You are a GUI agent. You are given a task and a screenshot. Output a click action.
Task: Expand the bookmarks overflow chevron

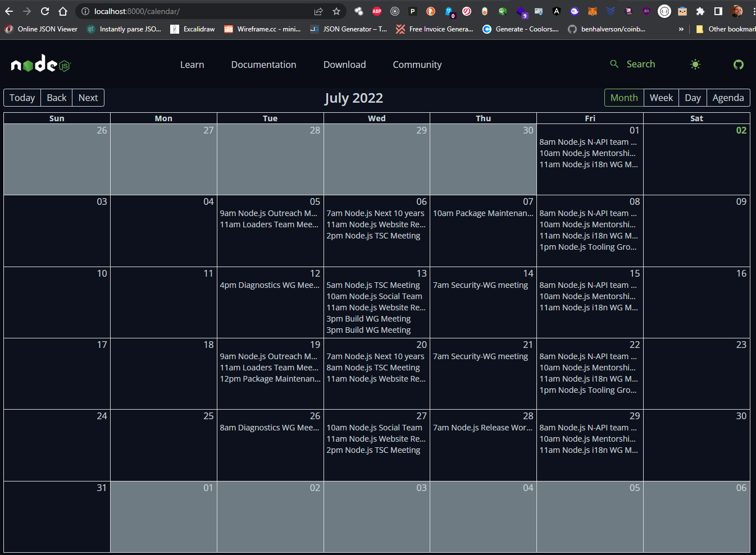(x=681, y=29)
